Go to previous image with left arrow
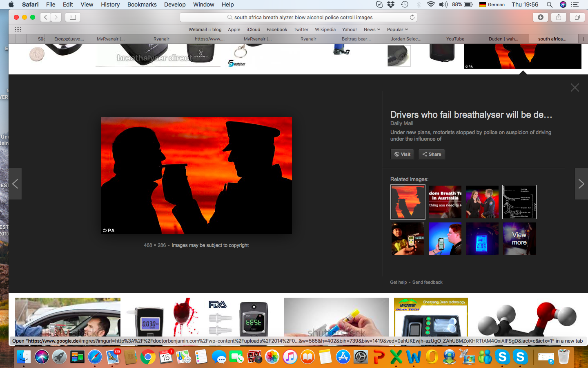 click(15, 184)
